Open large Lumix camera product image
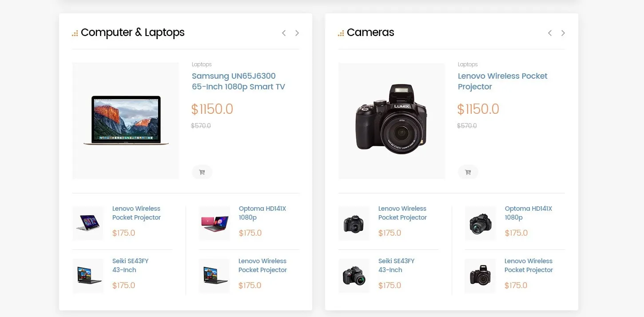Screen dimensions: 644x317 tap(392, 121)
